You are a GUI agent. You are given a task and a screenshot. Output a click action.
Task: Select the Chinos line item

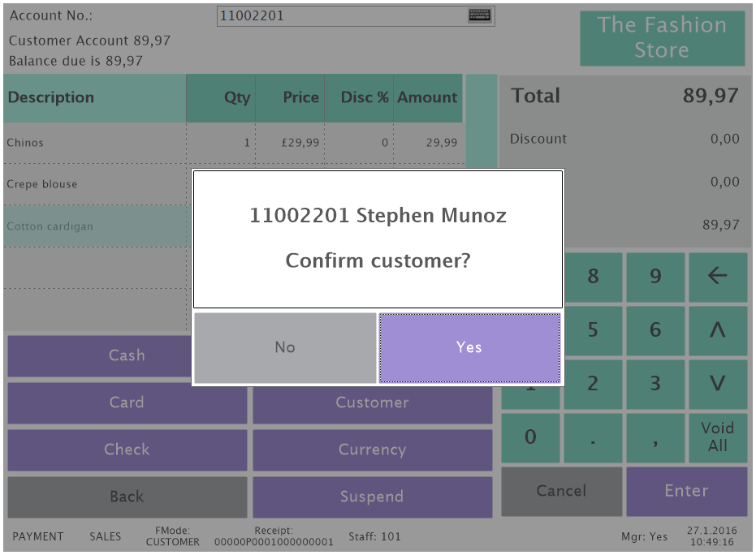[94, 143]
